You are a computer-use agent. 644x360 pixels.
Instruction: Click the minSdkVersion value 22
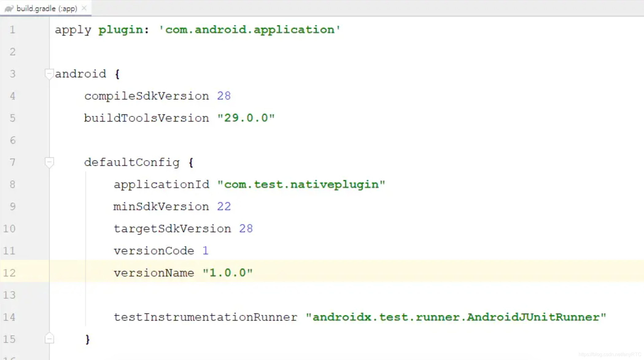point(224,206)
